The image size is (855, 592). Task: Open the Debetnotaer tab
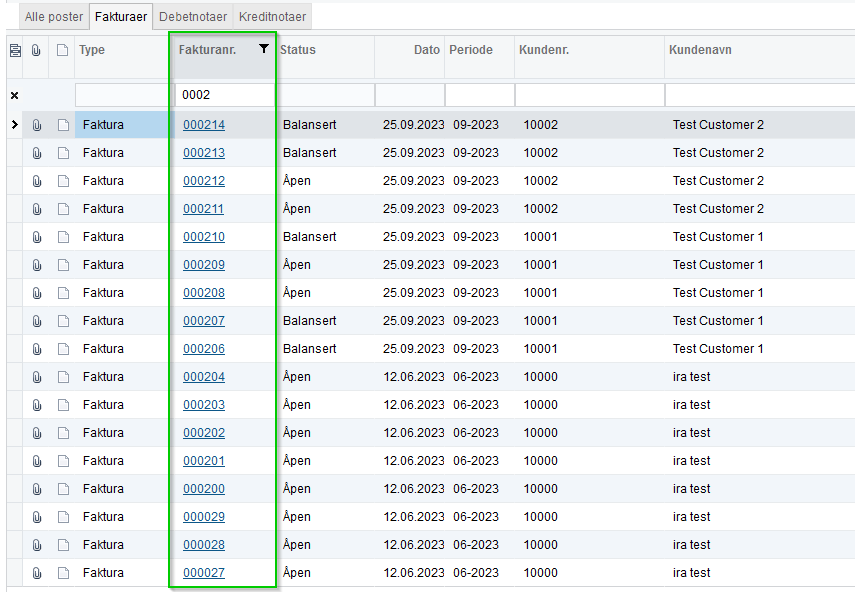point(192,16)
